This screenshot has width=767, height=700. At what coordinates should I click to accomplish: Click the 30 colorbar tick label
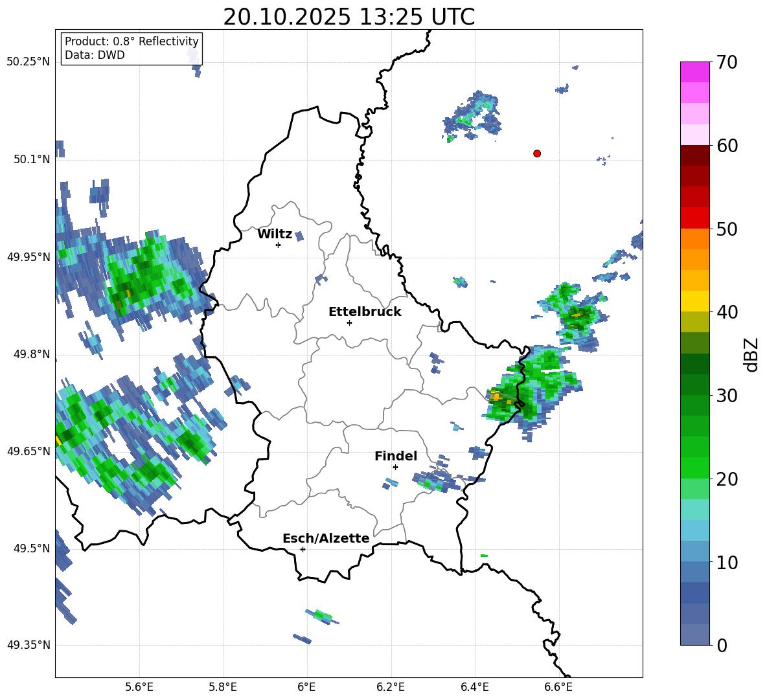point(727,396)
